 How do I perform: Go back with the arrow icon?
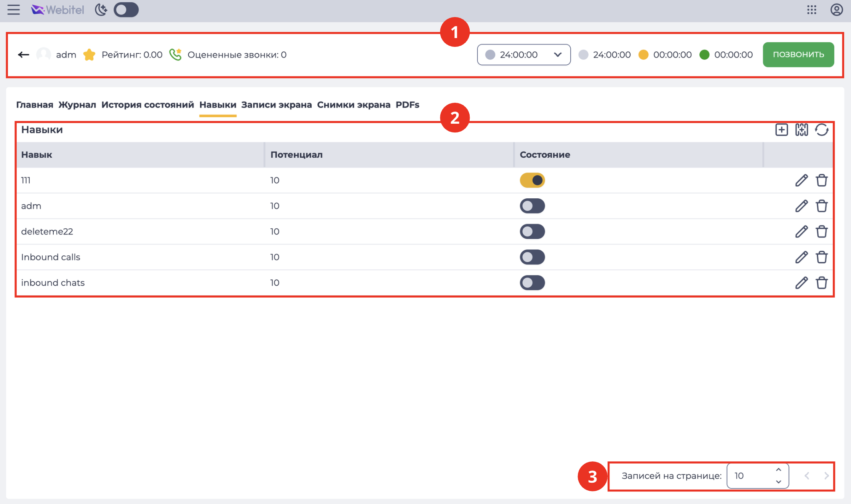(24, 55)
